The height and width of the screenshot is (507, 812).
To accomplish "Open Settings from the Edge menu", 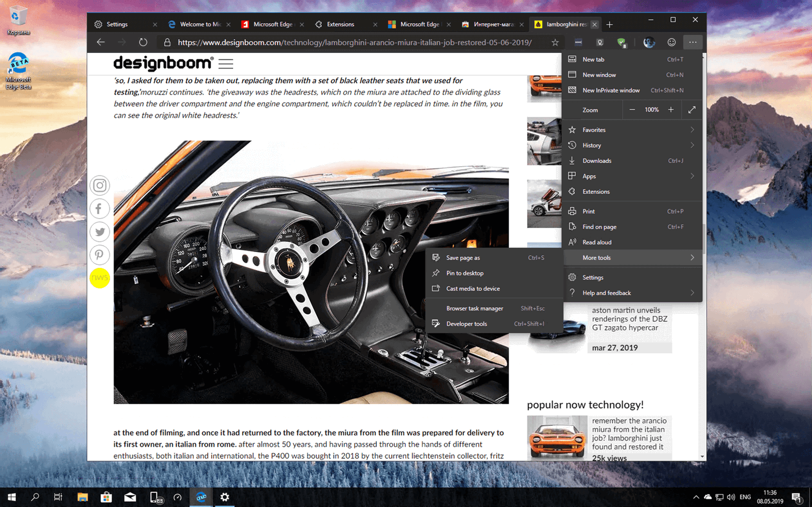I will coord(632,278).
